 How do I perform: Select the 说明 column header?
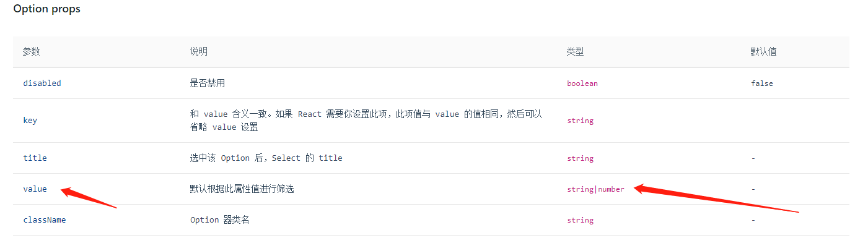pyautogui.click(x=199, y=52)
